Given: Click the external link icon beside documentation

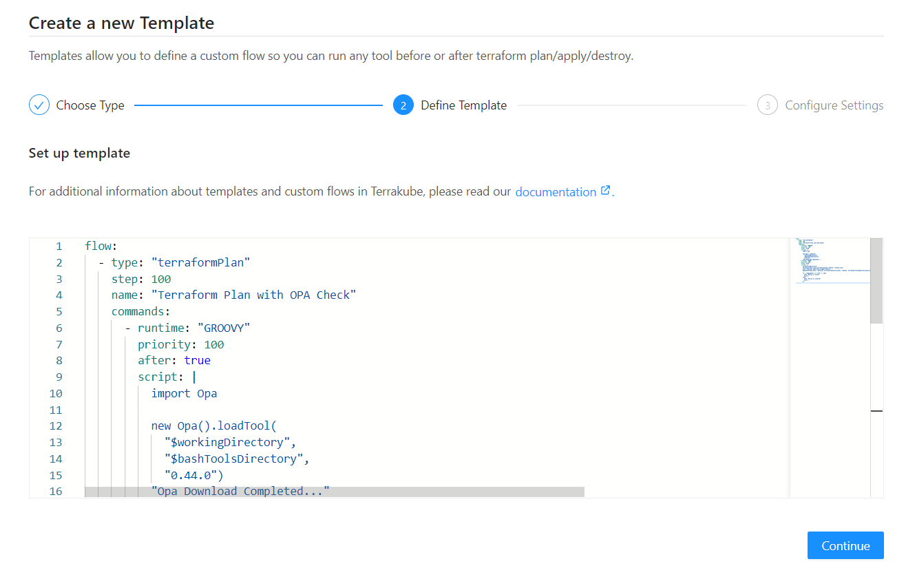Looking at the screenshot, I should tap(605, 191).
